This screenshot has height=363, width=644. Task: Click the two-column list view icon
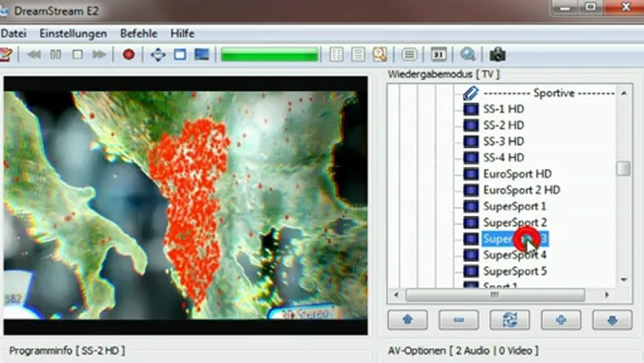click(336, 54)
